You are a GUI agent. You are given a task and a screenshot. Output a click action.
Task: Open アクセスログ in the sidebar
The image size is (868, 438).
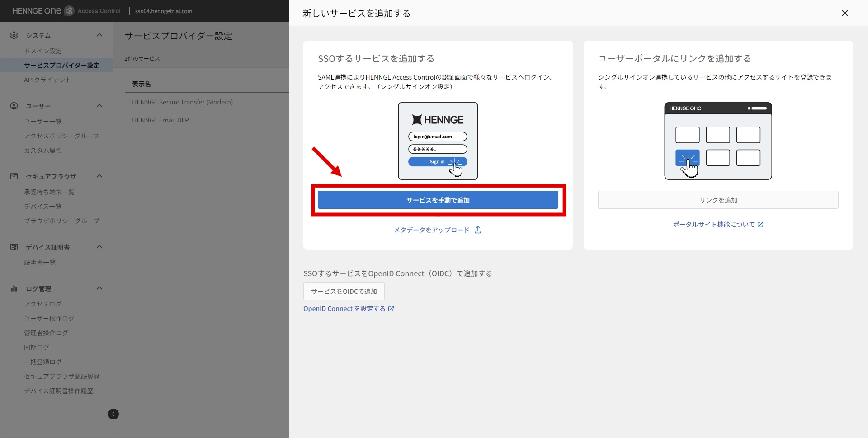pyautogui.click(x=42, y=304)
